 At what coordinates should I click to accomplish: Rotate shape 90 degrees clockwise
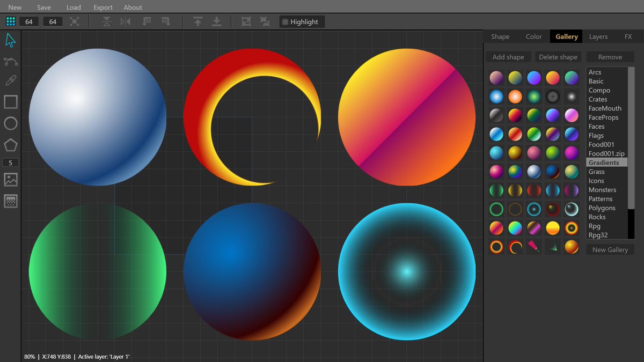(x=166, y=21)
